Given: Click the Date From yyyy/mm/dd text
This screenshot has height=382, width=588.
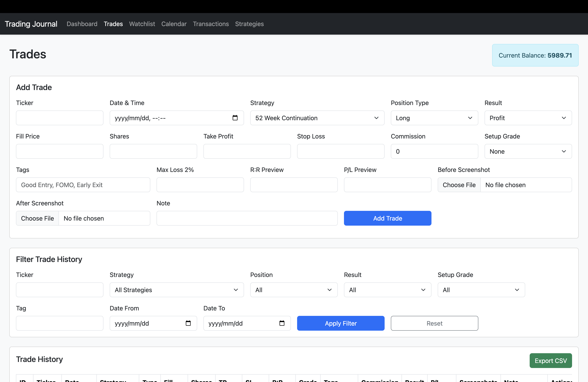Looking at the screenshot, I should pos(132,323).
